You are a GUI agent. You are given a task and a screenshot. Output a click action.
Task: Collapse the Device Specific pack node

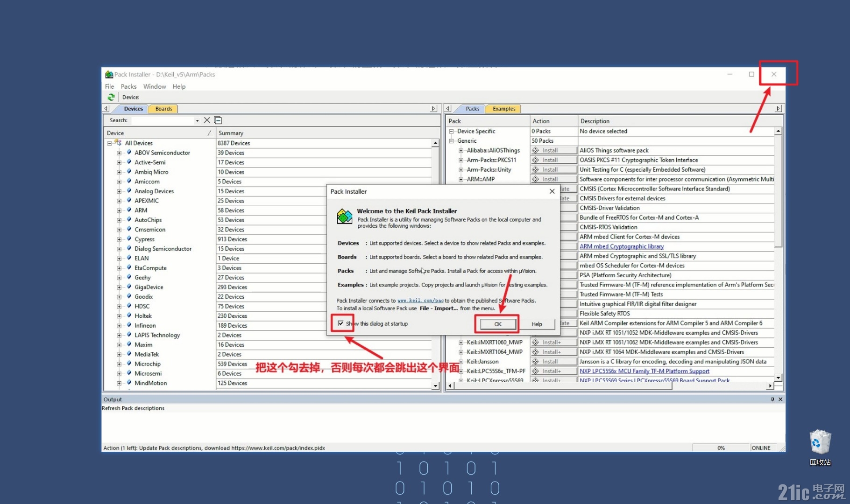pyautogui.click(x=451, y=131)
